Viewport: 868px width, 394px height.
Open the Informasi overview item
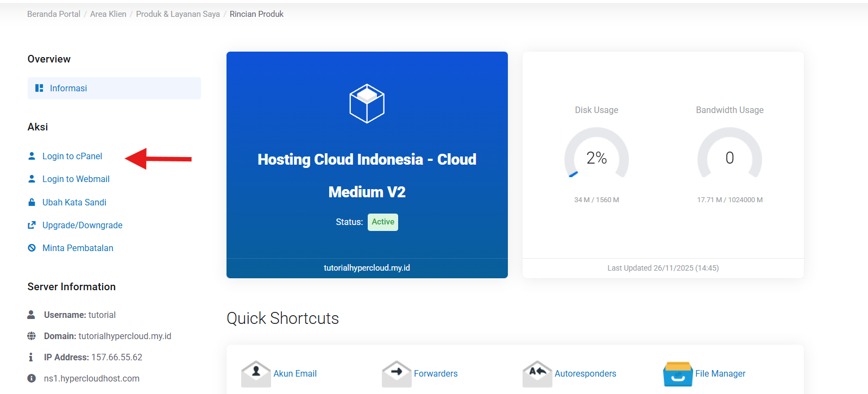pyautogui.click(x=114, y=88)
